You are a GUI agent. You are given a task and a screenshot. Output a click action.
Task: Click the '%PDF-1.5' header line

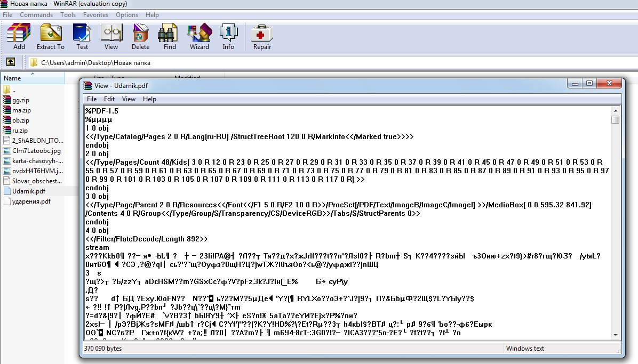(102, 111)
